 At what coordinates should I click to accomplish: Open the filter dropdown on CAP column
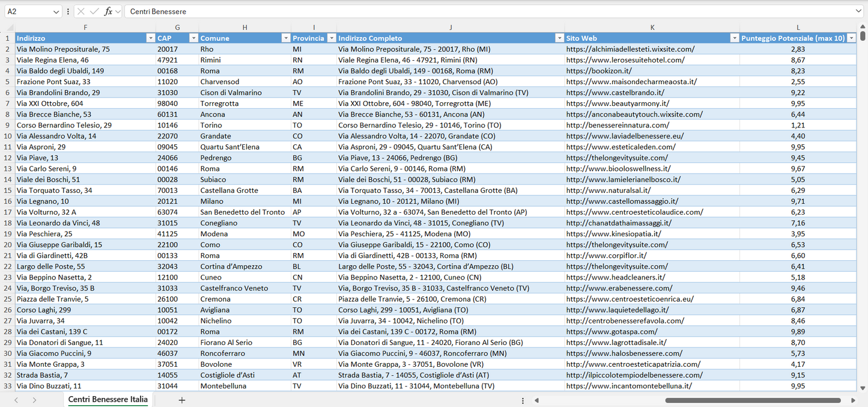click(x=193, y=38)
